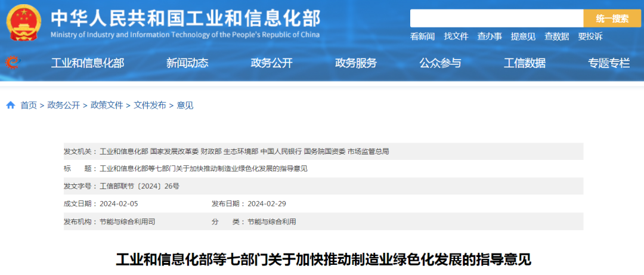Click 文件发布 in the breadcrumb trail
Screen dimensions: 644x275
click(x=150, y=106)
